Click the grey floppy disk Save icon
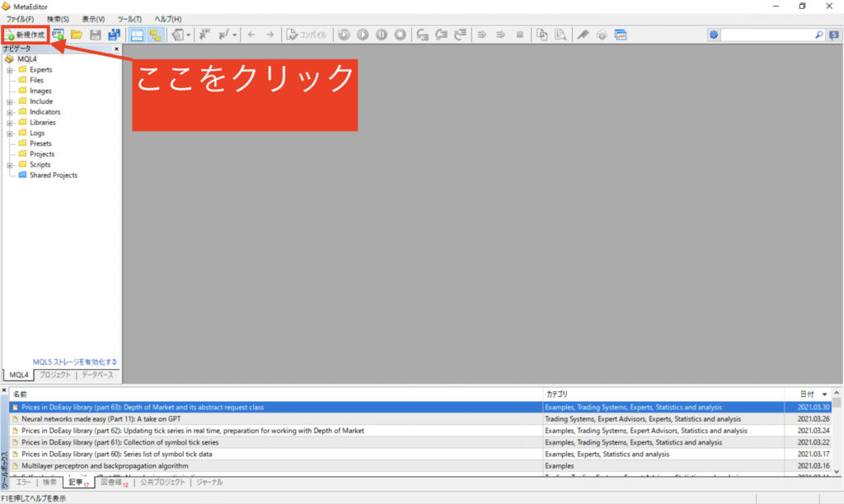The image size is (844, 504). pos(96,35)
